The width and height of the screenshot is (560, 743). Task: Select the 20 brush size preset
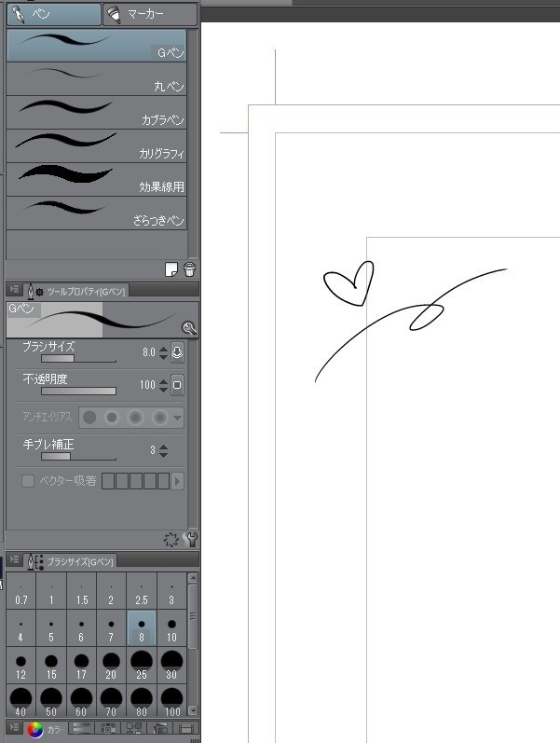tap(112, 666)
